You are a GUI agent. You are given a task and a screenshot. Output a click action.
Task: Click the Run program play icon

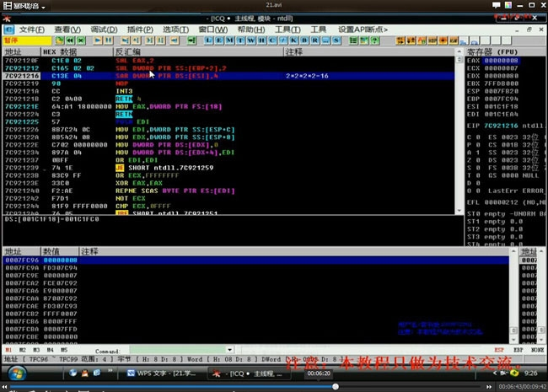[98, 40]
